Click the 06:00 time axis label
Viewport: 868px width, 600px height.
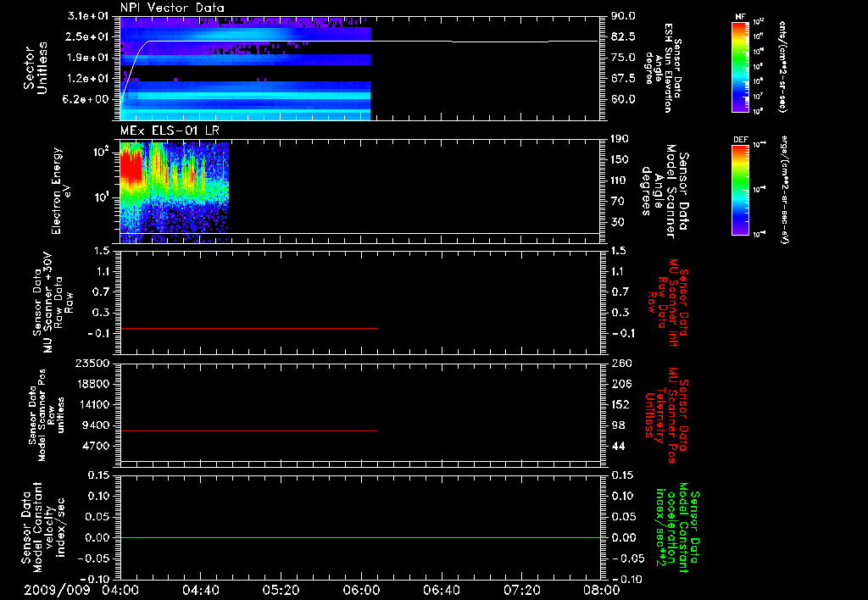pyautogui.click(x=361, y=590)
